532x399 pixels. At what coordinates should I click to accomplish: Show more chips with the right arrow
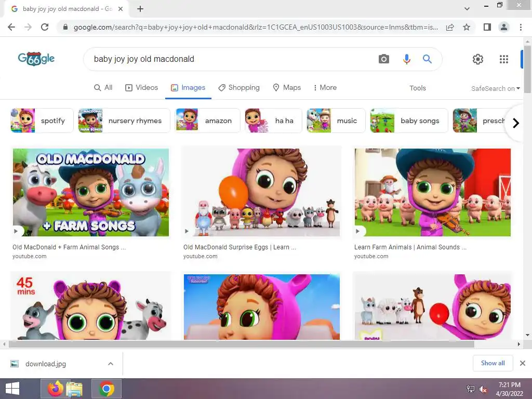click(x=516, y=123)
